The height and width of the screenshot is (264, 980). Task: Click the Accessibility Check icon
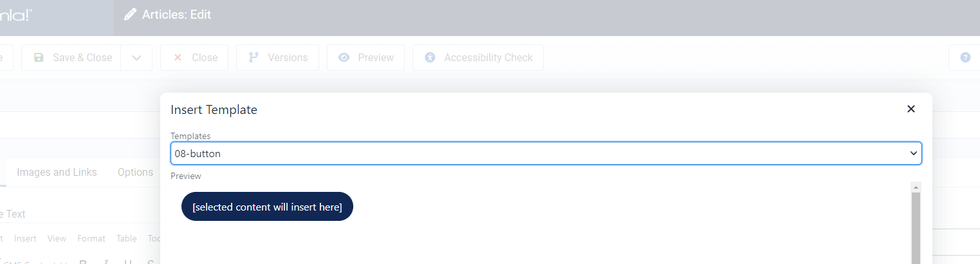click(430, 57)
